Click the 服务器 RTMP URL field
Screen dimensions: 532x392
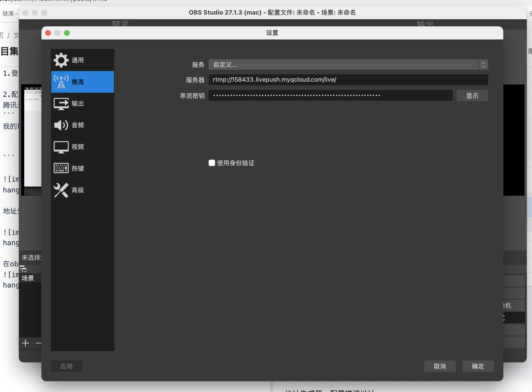tap(348, 80)
